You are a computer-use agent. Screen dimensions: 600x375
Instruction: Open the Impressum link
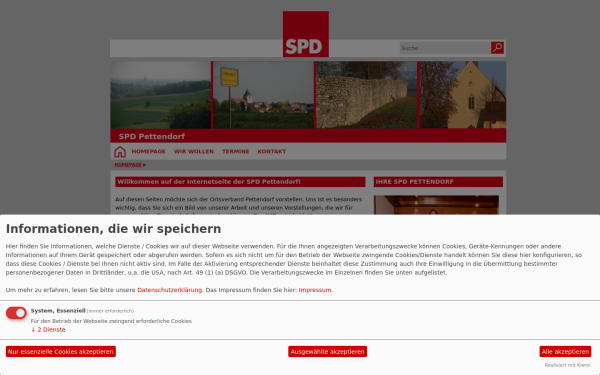(315, 290)
